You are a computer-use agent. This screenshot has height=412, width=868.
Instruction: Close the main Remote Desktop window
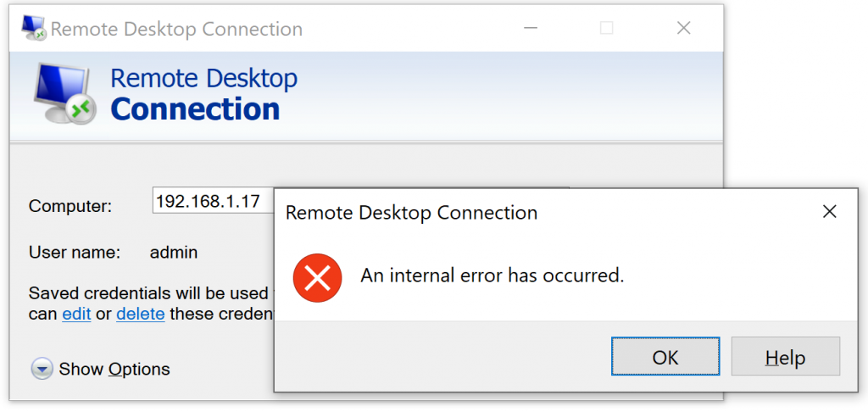(684, 28)
